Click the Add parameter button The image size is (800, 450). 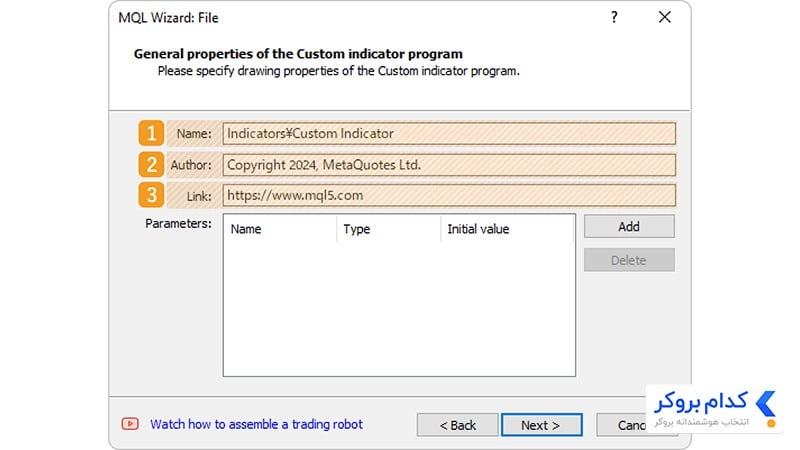point(629,227)
